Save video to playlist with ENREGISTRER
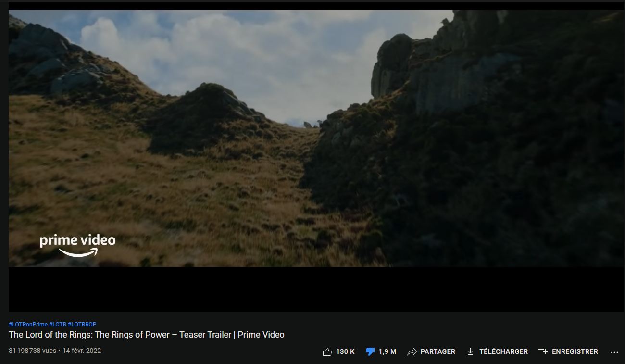The width and height of the screenshot is (625, 364). click(568, 351)
